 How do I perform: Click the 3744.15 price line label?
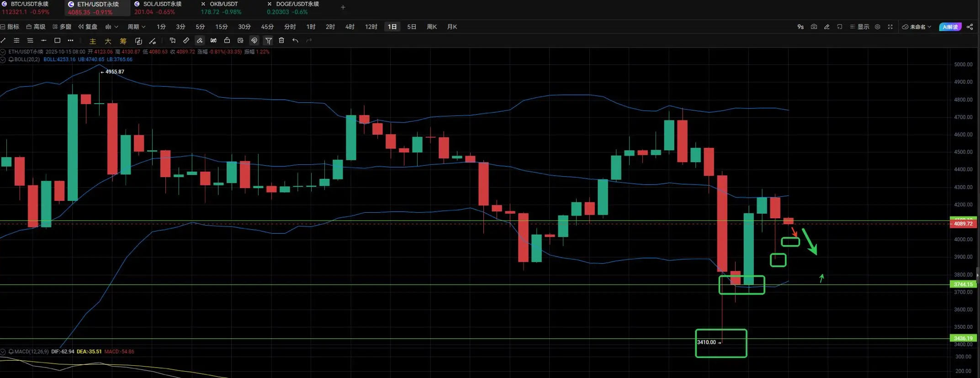[x=963, y=284]
